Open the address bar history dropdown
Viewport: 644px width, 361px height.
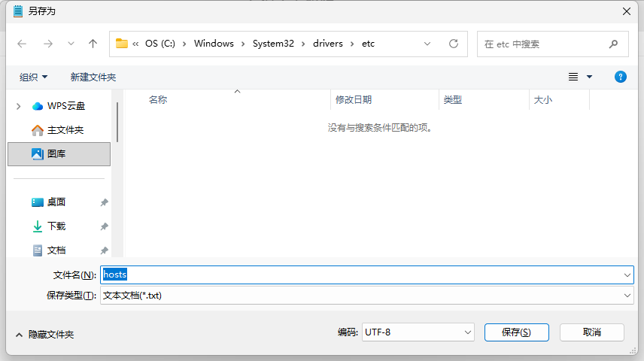coord(427,44)
